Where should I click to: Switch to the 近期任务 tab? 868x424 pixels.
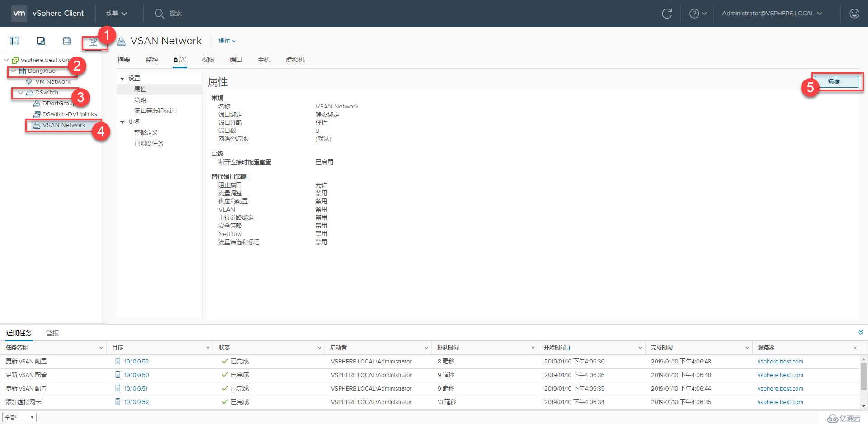(19, 333)
